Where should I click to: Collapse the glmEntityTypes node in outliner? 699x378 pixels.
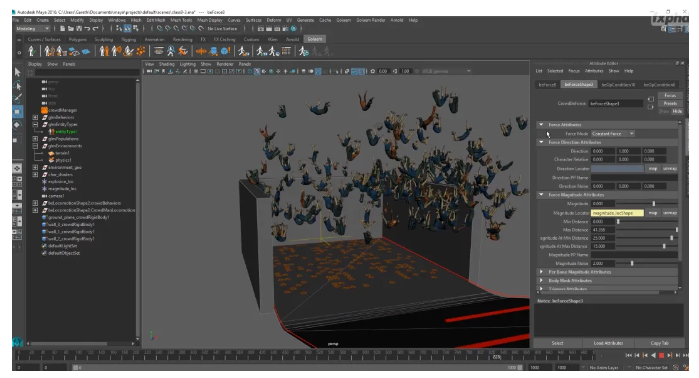point(35,124)
